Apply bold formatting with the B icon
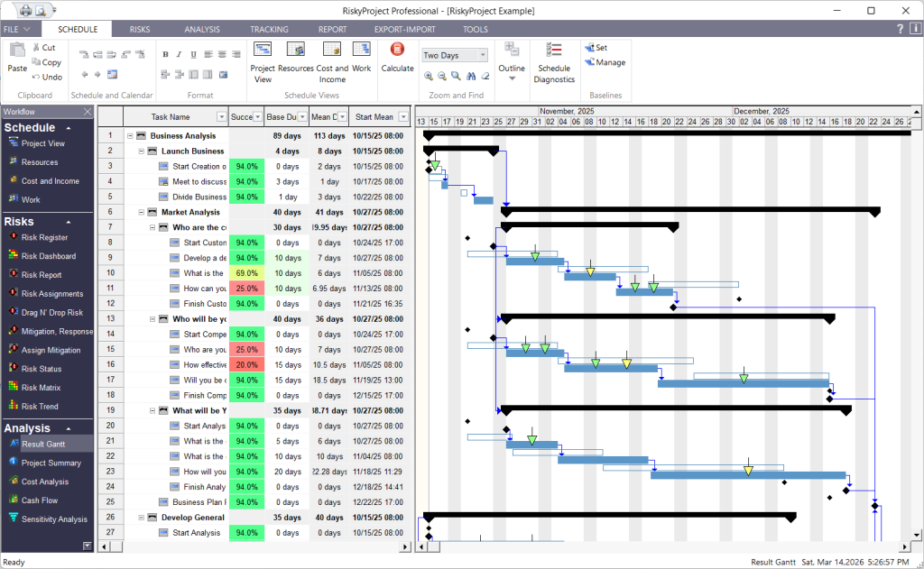This screenshot has width=924, height=569. [x=165, y=54]
